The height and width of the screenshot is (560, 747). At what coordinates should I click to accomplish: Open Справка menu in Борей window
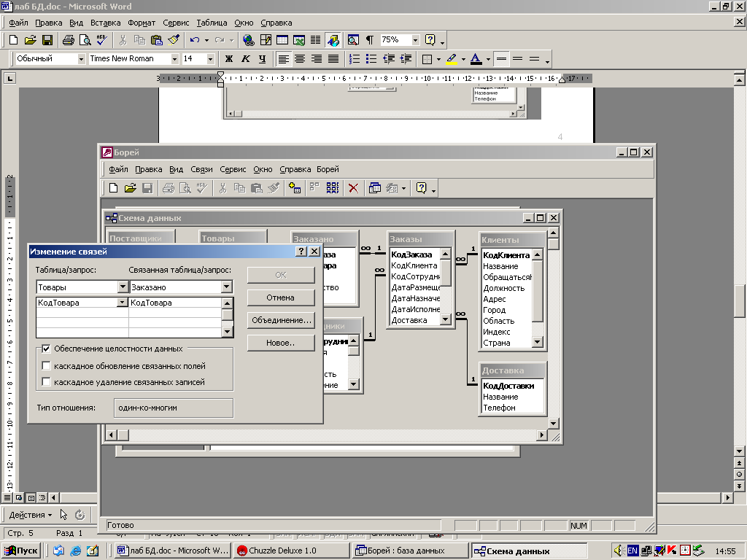click(x=295, y=169)
